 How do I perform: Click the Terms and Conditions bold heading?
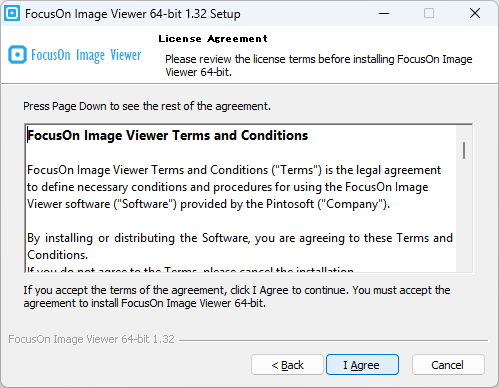coord(167,135)
